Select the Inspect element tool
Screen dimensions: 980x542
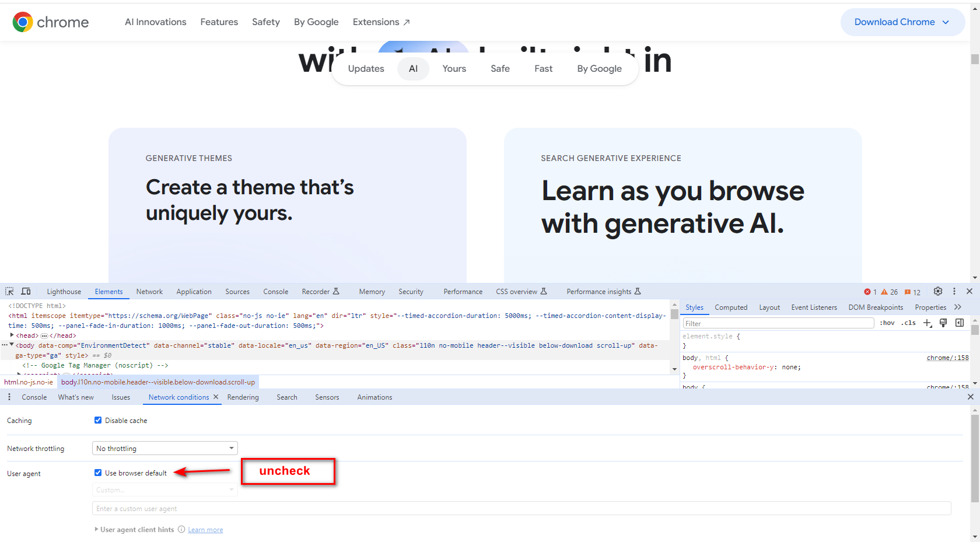[x=9, y=291]
